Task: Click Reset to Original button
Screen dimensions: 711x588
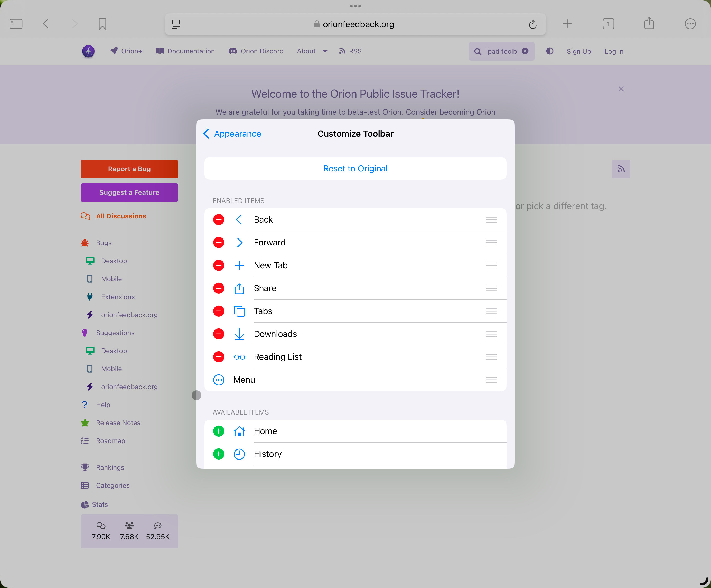Action: click(x=355, y=168)
